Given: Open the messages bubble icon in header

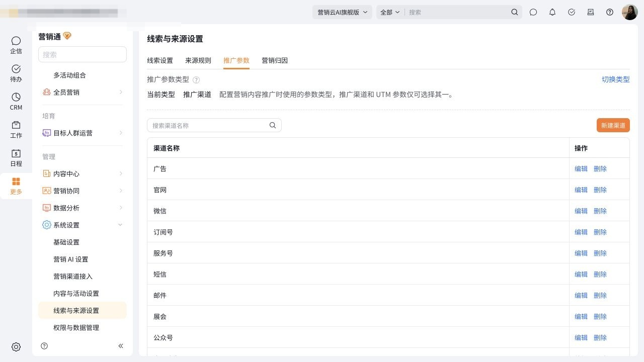Looking at the screenshot, I should point(533,12).
